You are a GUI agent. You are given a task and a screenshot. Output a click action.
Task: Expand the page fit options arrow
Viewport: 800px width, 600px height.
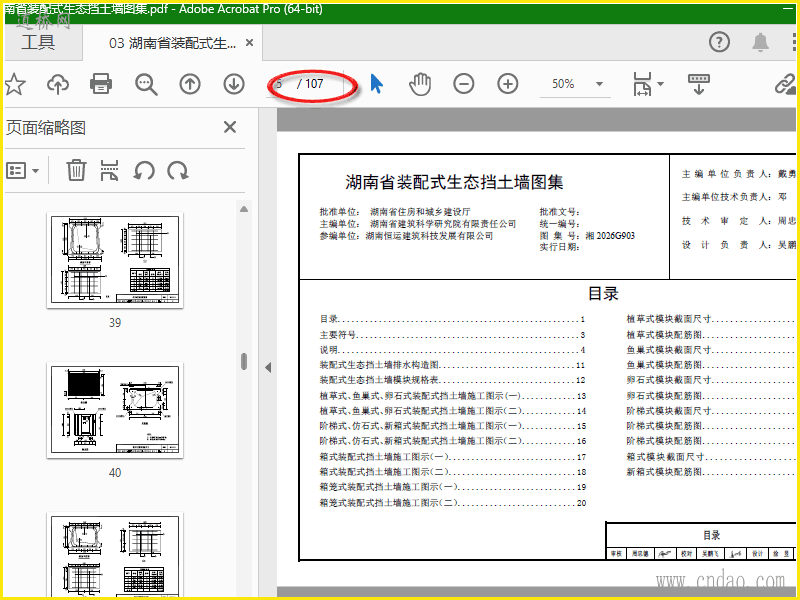pos(660,84)
